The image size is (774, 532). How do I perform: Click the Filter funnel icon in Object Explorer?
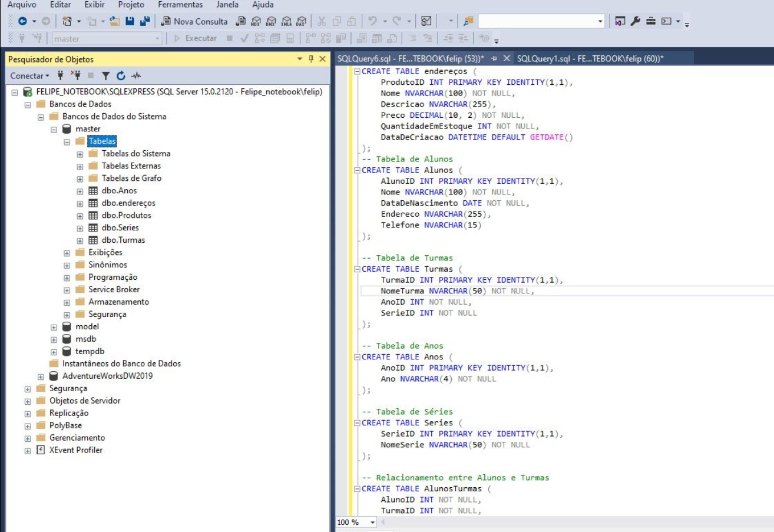coord(105,76)
